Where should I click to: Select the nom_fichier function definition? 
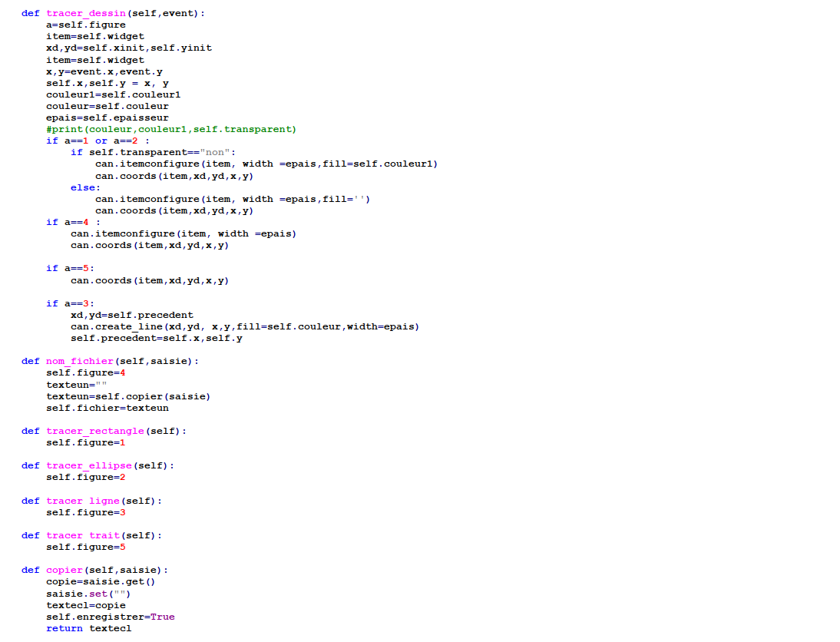(78, 361)
